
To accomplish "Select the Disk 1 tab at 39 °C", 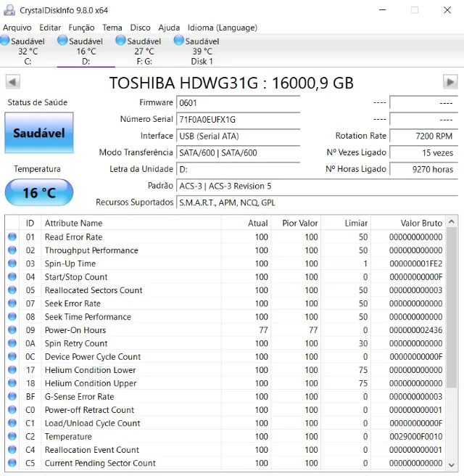I will (x=202, y=51).
